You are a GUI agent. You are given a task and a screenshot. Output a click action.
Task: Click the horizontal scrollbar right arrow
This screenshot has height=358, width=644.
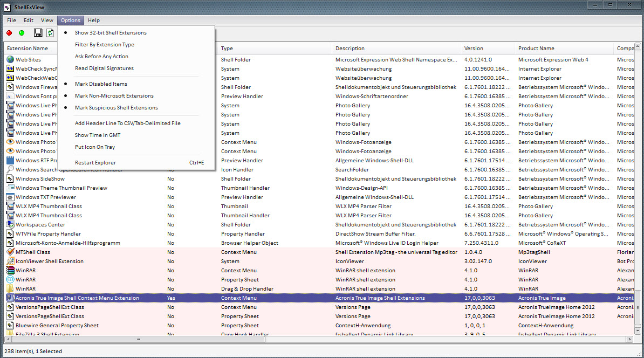tap(629, 340)
